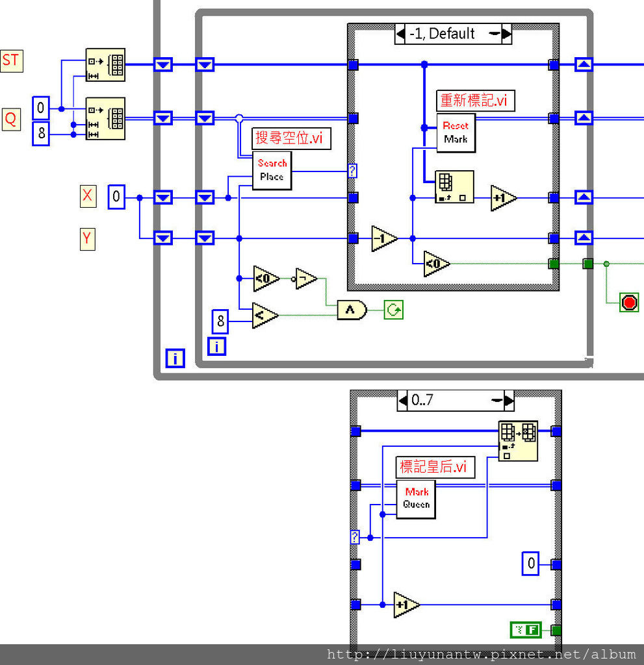Open the -1, Default case selector dropdown
Viewport: 644px width, 665px height.
pos(494,34)
